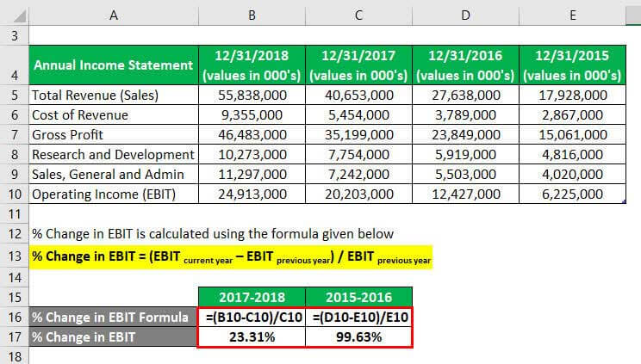Select row 6 header
This screenshot has width=641, height=364.
[x=15, y=114]
